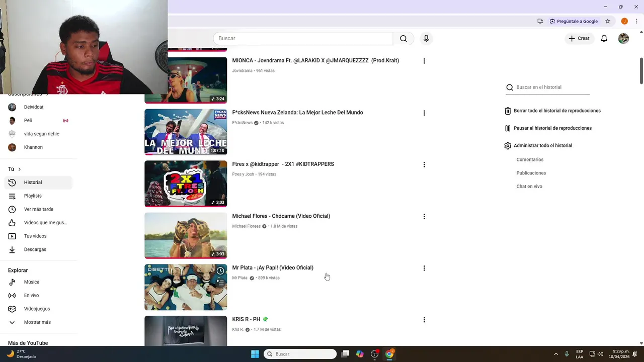Click add to queue icon on Mr Plata thumbnail
Viewport: 644px width, 362px height.
coord(220,283)
